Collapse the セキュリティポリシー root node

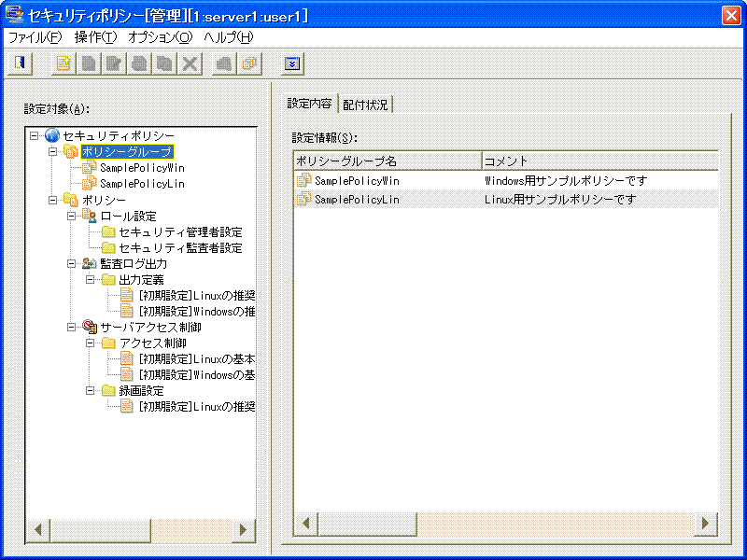click(x=34, y=135)
